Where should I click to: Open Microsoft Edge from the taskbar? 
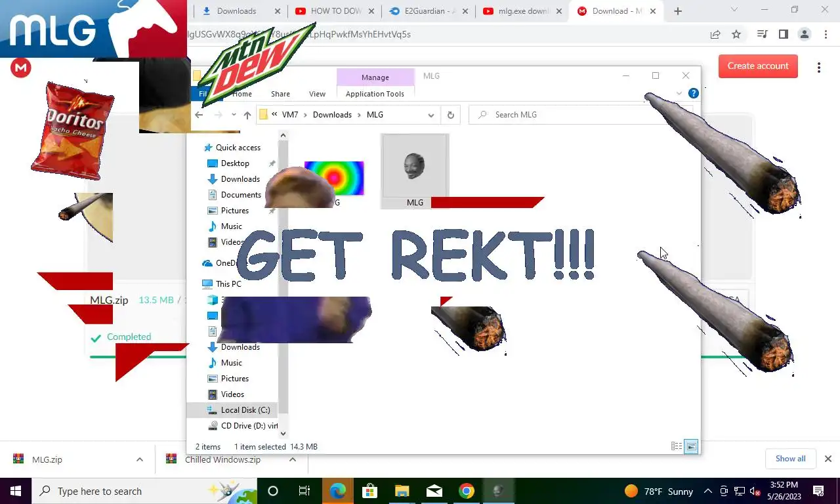pyautogui.click(x=337, y=491)
